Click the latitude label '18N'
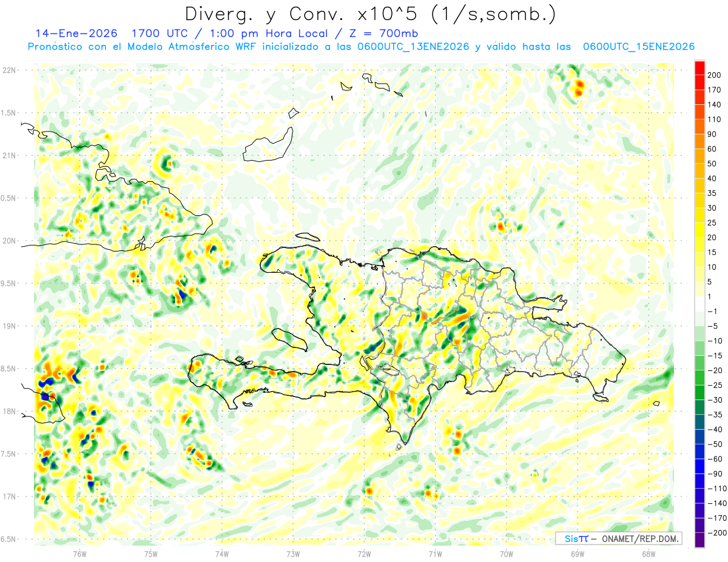Screen dimensions: 728x562 click(9, 412)
